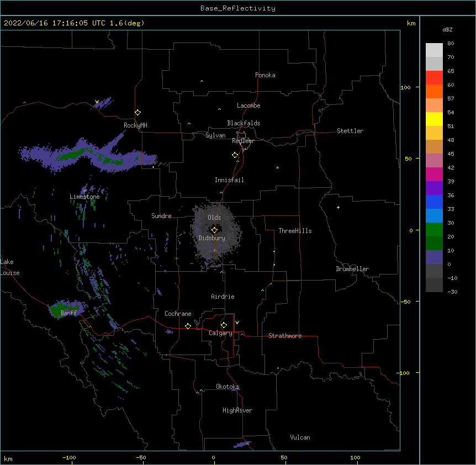Click the Ponoka city label
476x465 pixels.
pyautogui.click(x=265, y=75)
